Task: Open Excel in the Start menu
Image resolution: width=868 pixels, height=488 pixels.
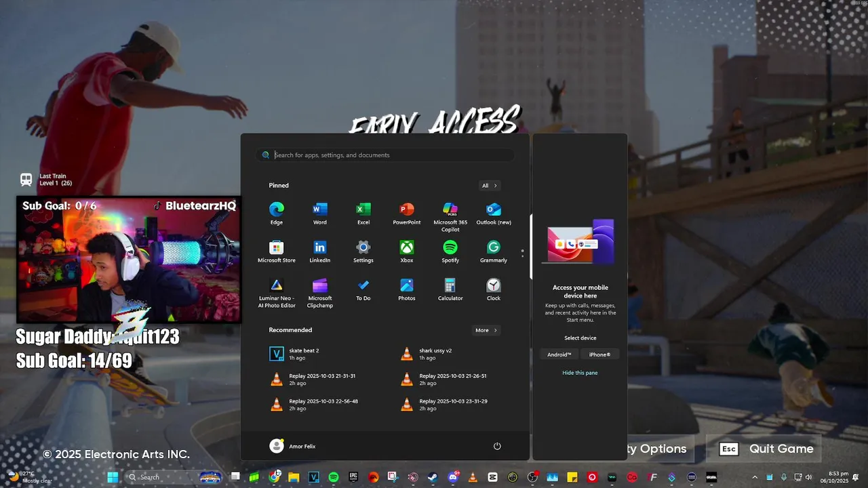Action: [x=363, y=213]
